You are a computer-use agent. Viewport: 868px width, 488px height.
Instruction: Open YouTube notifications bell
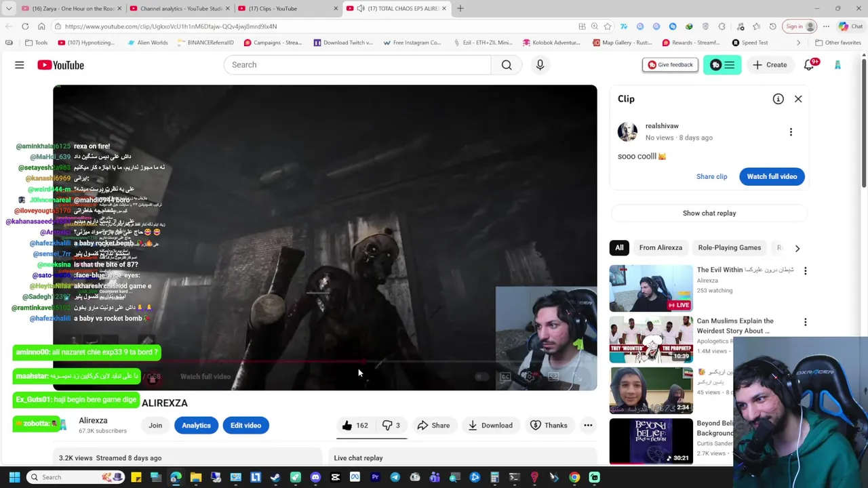(809, 65)
